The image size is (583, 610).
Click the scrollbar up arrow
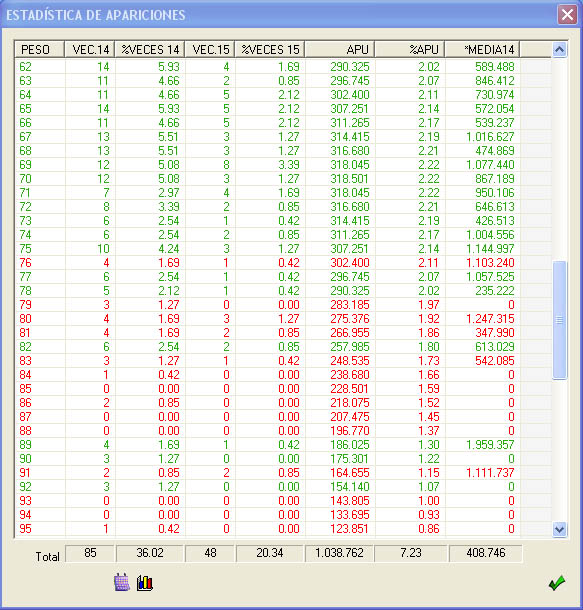point(559,49)
